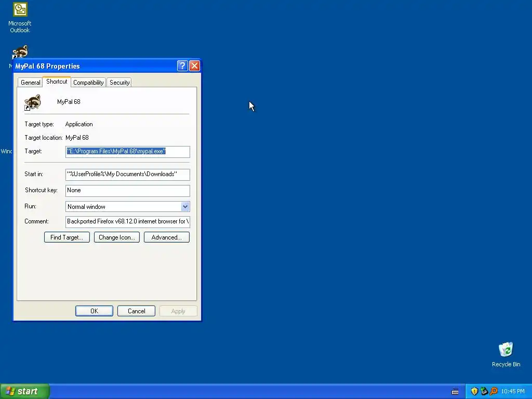Viewport: 532px width, 399px height.
Task: Click the Change Icon button
Action: 117,237
